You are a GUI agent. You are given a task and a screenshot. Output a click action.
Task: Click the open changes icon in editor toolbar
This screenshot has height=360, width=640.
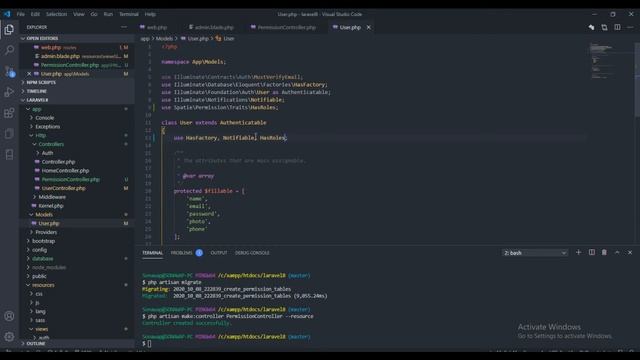604,27
